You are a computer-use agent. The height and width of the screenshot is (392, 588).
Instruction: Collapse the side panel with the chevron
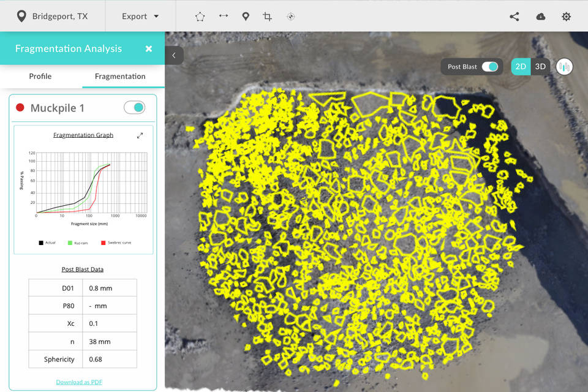click(174, 55)
